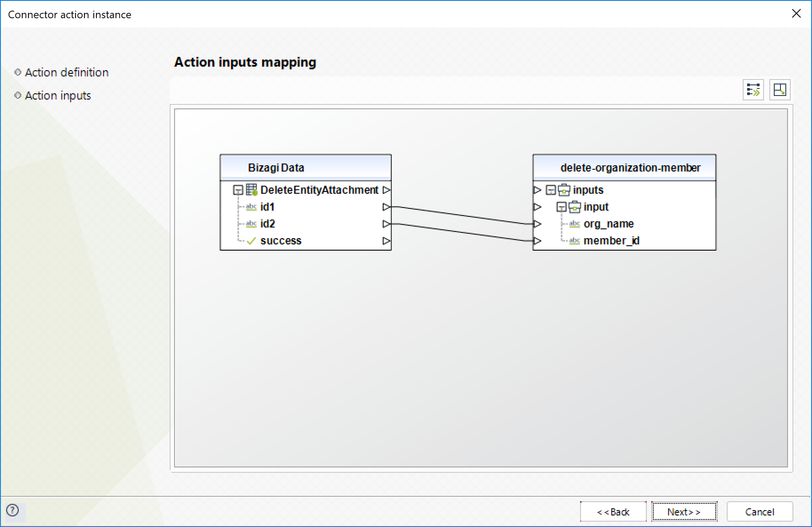The image size is (812, 527).
Task: Select the input child row
Action: pyautogui.click(x=625, y=207)
